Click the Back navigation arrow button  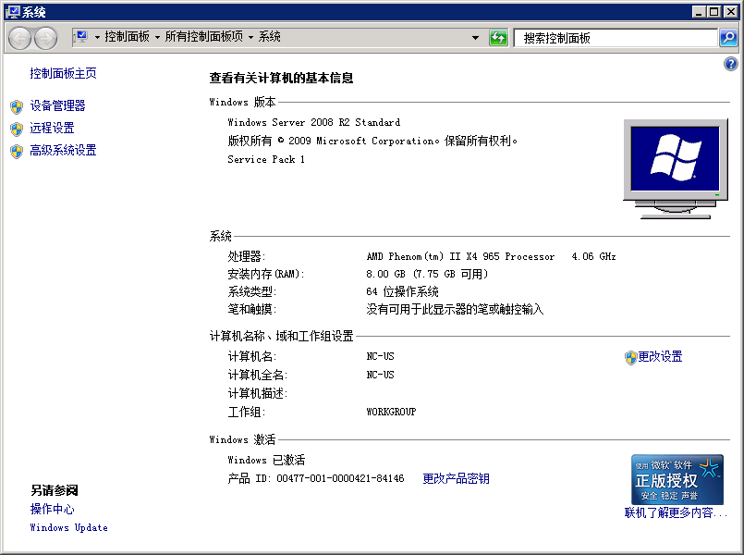[20, 38]
